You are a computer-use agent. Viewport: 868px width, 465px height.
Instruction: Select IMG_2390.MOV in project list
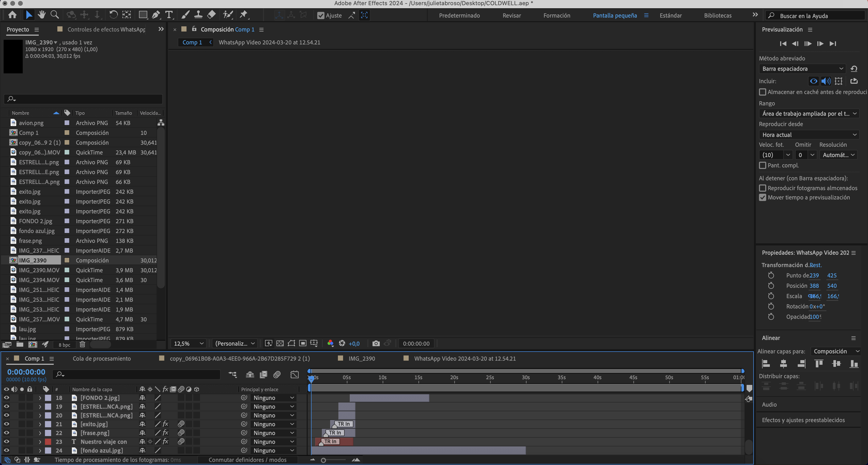point(39,270)
